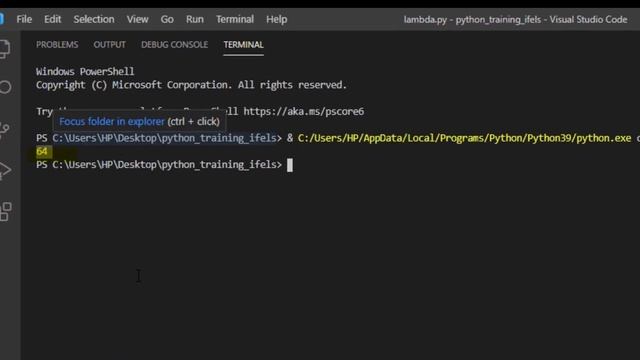The image size is (640, 360).
Task: Open the Run menu
Action: (x=195, y=19)
